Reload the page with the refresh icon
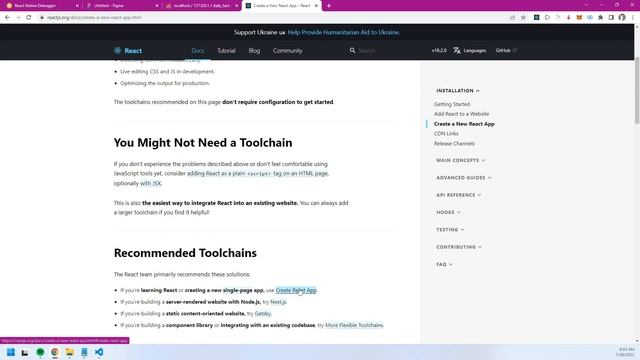The height and width of the screenshot is (360, 640). 29,18
